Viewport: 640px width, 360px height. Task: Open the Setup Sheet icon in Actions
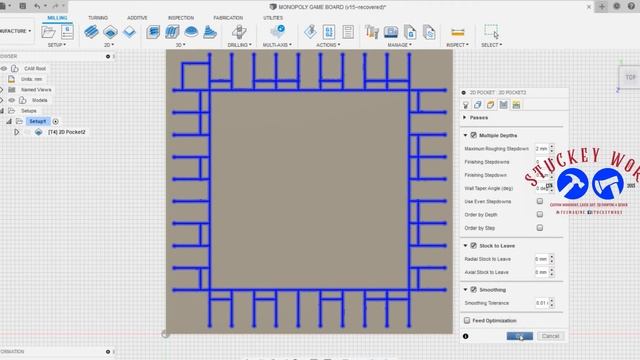click(x=348, y=31)
